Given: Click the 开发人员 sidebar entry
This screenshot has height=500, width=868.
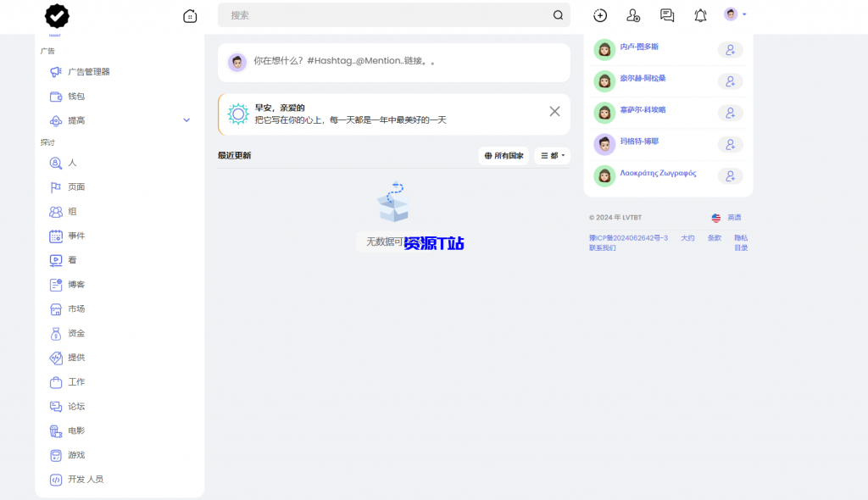Looking at the screenshot, I should [83, 479].
